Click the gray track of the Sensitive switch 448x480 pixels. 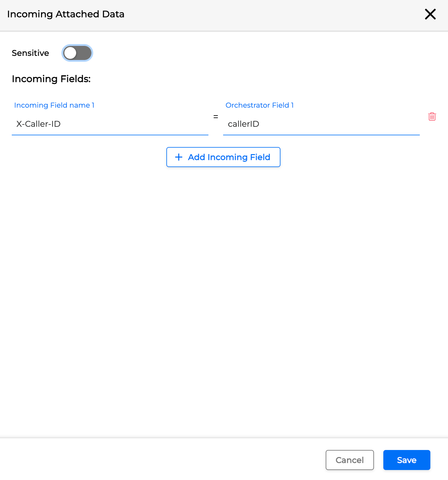point(84,53)
